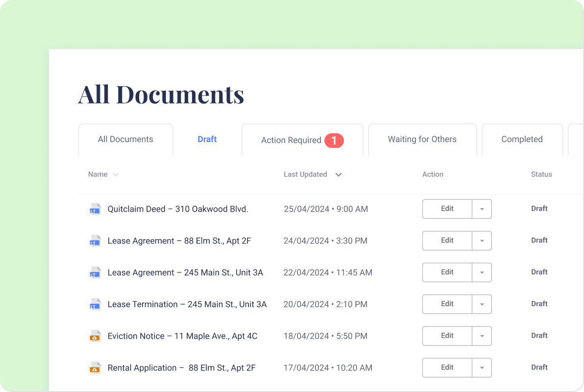The height and width of the screenshot is (392, 584).
Task: Click date 18/04/2024 • 5:50 PM
Action: pos(325,336)
